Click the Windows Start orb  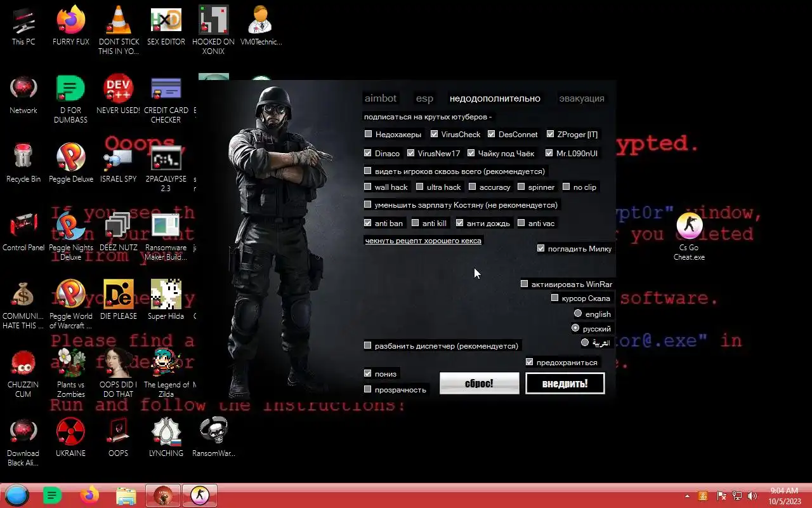point(17,495)
